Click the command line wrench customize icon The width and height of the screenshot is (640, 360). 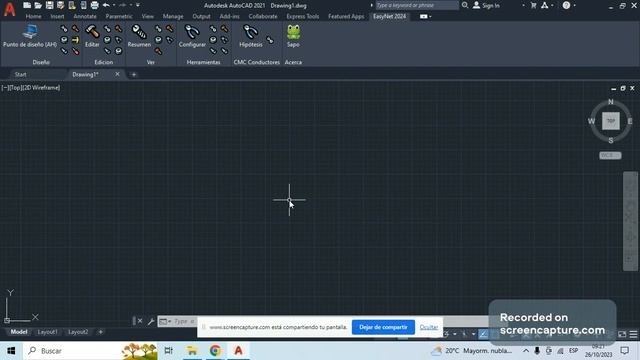[x=151, y=321]
